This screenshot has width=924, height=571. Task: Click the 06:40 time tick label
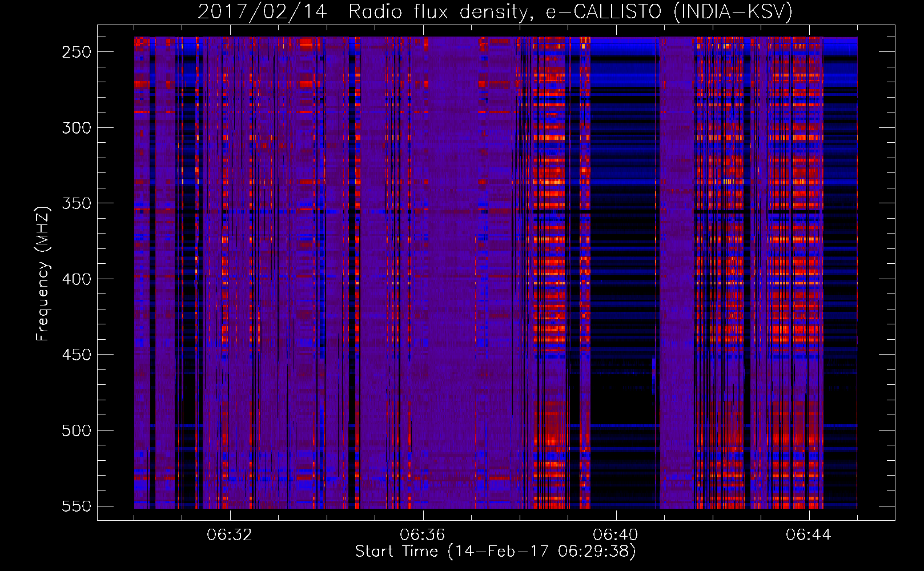[x=616, y=534]
